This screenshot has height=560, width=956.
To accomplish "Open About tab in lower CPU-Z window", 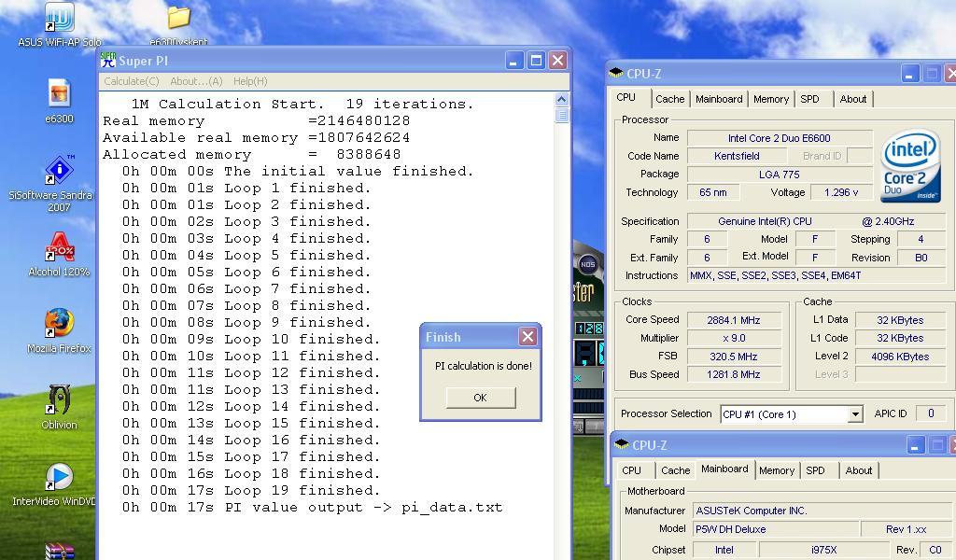I will (x=859, y=470).
